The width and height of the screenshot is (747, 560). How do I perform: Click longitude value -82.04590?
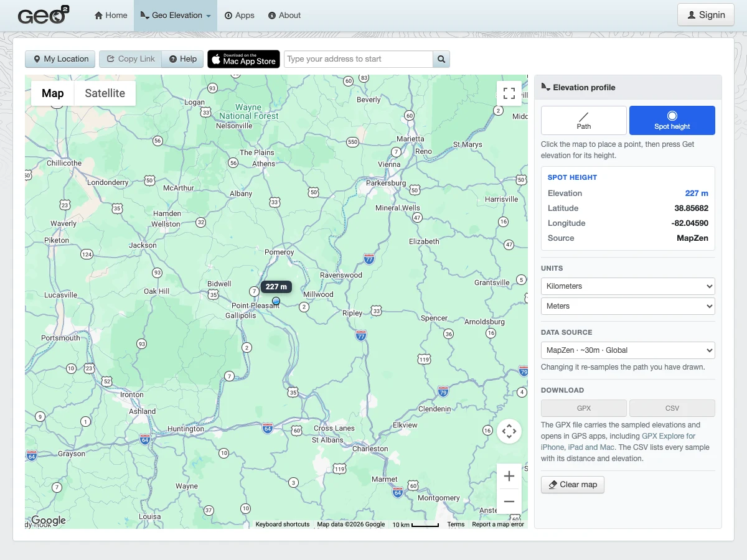tap(689, 223)
